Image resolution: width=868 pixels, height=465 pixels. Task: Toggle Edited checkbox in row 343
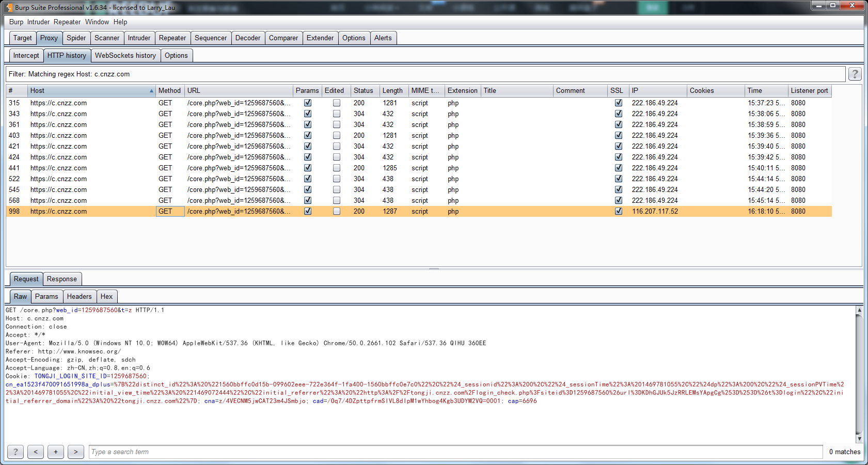(337, 114)
